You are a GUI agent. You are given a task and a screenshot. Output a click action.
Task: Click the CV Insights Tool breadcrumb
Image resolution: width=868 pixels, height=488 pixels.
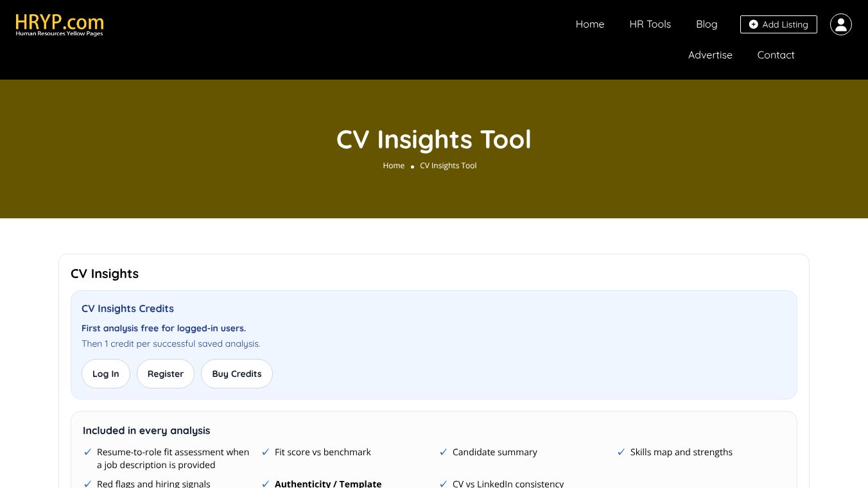pyautogui.click(x=448, y=166)
